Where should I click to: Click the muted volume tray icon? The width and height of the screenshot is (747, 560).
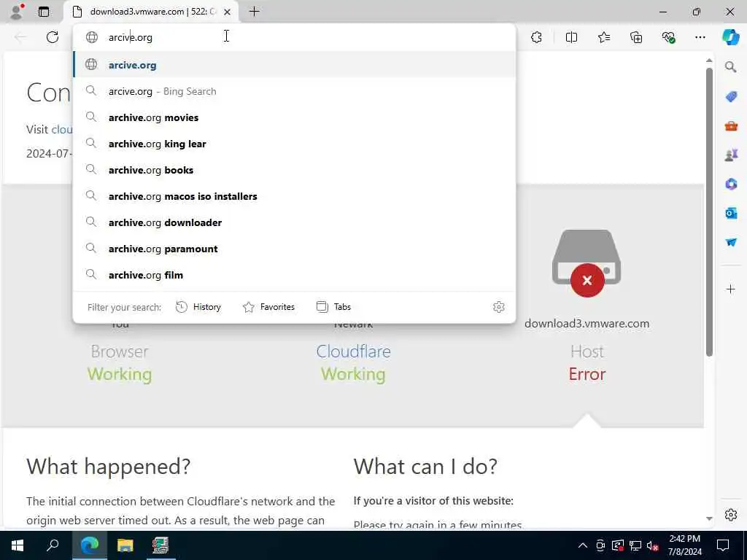point(653,545)
